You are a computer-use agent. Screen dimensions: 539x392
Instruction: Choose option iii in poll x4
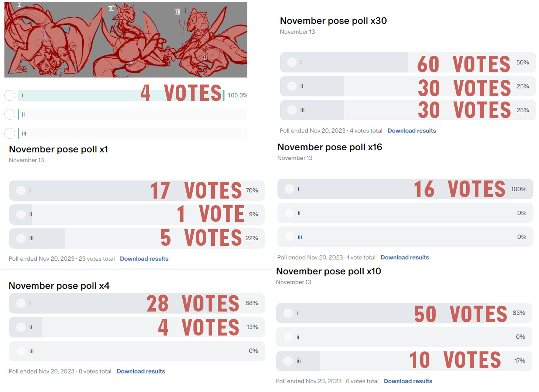(137, 351)
